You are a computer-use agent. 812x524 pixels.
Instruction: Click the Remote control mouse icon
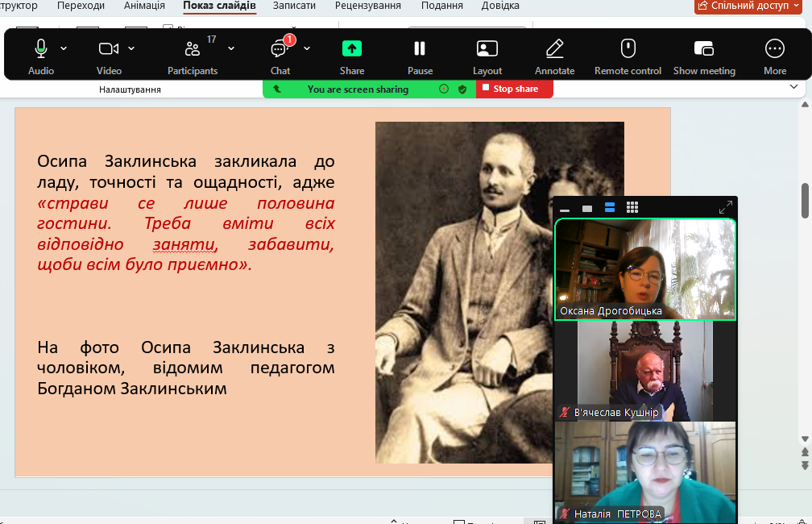coord(628,48)
